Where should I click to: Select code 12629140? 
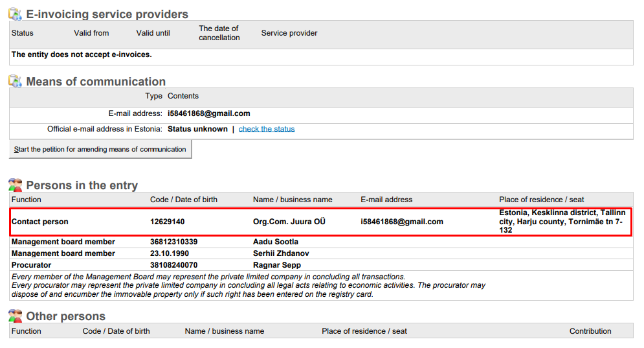pos(167,222)
